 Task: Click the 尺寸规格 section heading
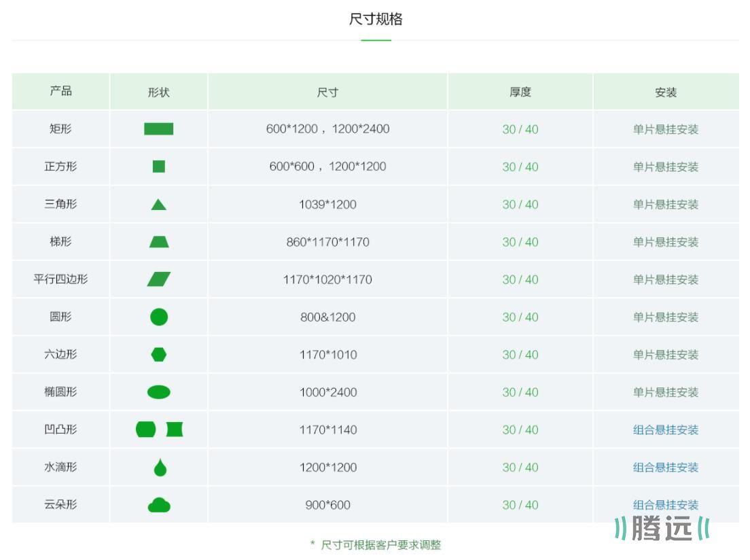[x=376, y=19]
